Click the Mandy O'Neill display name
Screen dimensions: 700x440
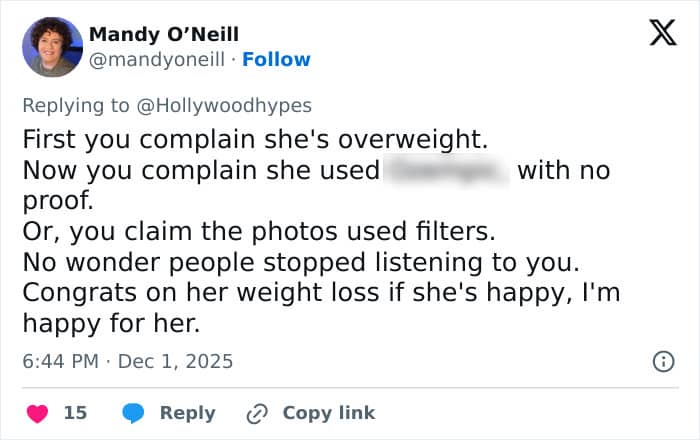pyautogui.click(x=164, y=34)
